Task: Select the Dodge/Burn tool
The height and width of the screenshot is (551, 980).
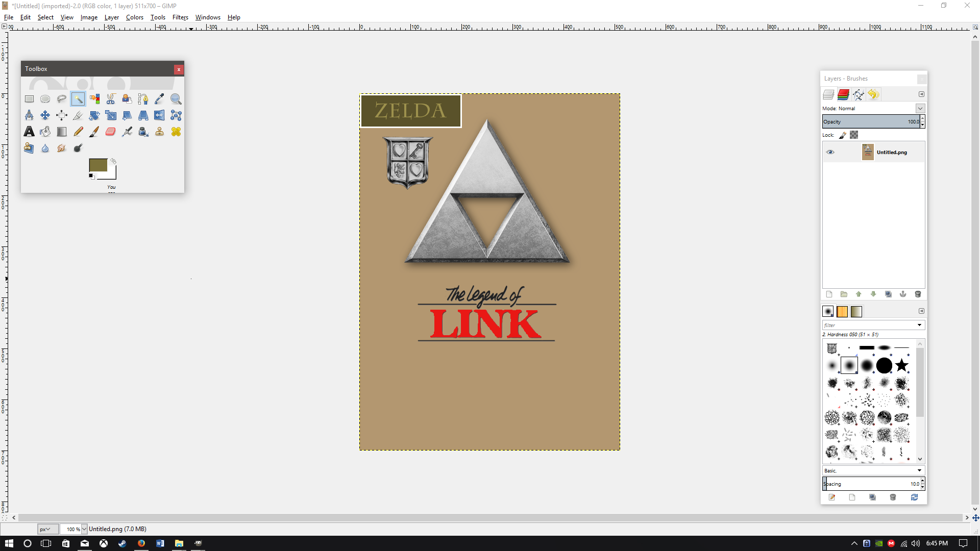Action: [x=78, y=148]
